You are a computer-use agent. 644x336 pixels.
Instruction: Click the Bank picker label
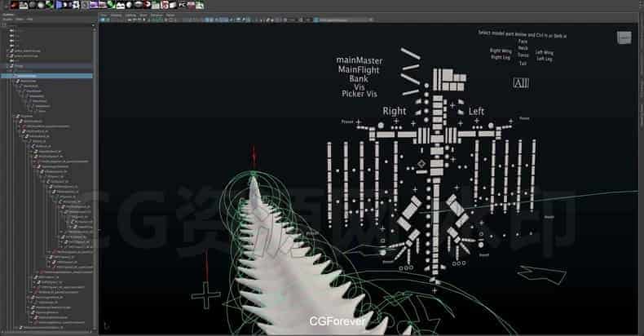click(359, 78)
